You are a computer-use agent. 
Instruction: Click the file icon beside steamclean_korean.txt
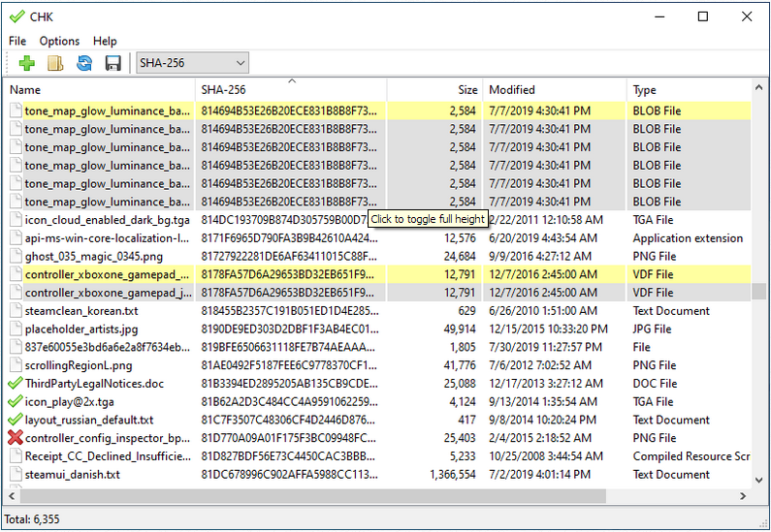click(16, 311)
